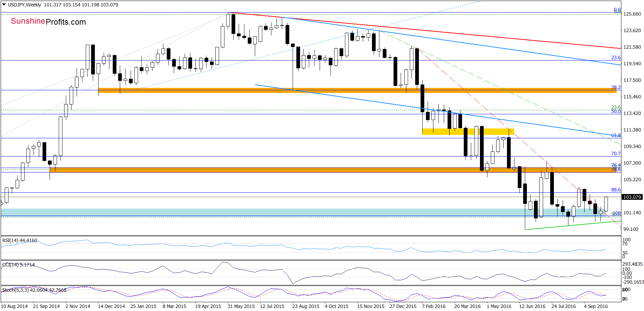This screenshot has height=311, width=644.
Task: Click the 24 Jul 2016 date label
Action: [x=564, y=306]
